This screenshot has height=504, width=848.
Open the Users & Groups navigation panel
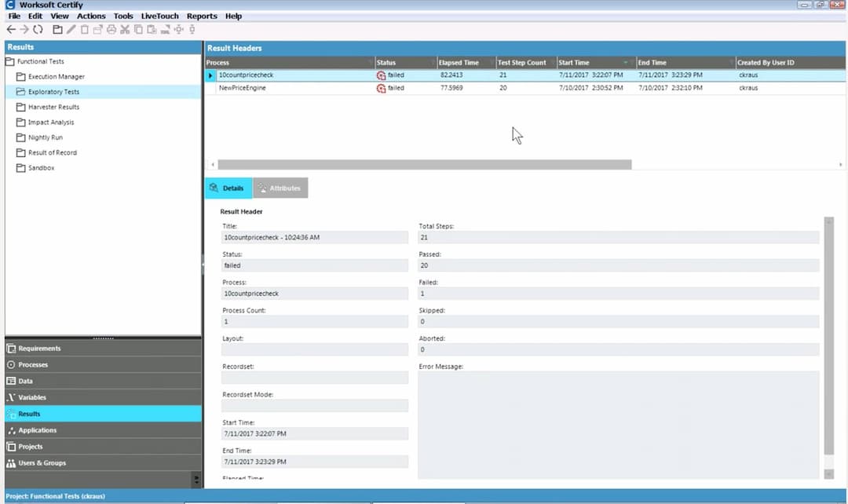click(x=42, y=463)
